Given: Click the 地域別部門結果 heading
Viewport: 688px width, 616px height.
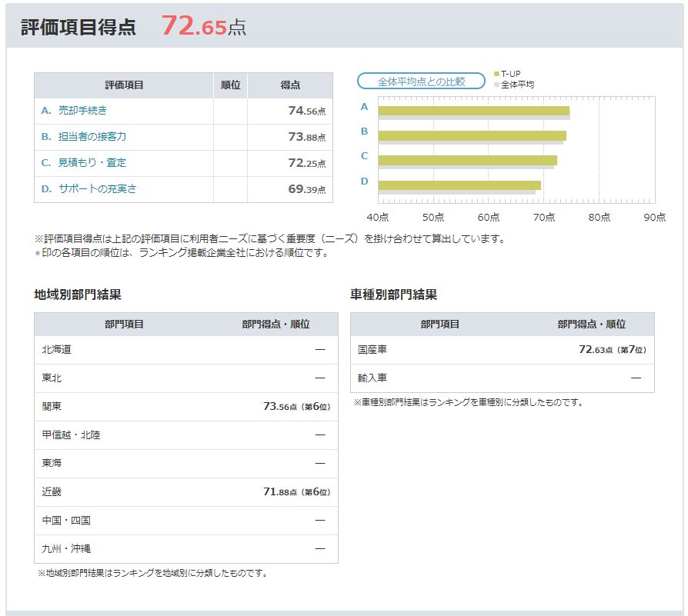Looking at the screenshot, I should click(x=78, y=295).
